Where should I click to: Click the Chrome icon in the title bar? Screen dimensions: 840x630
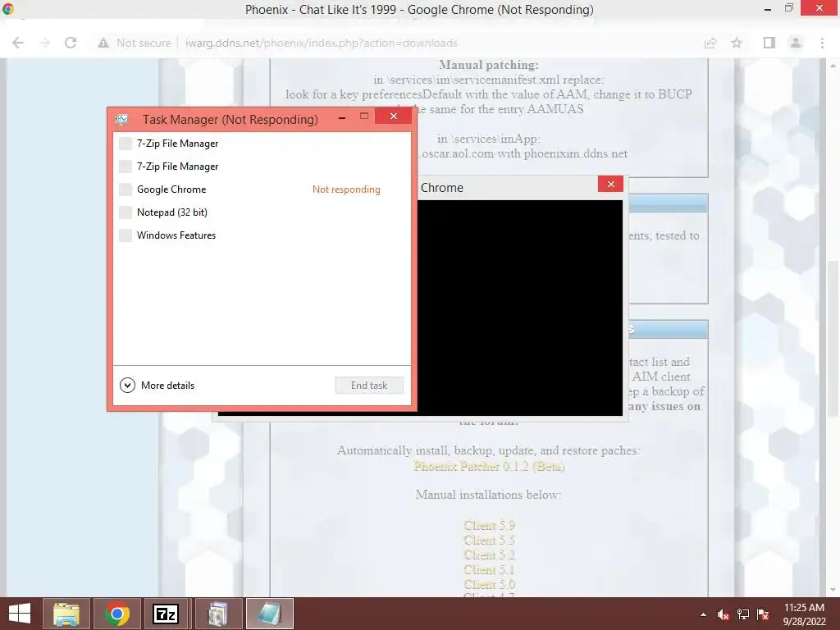coord(8,8)
